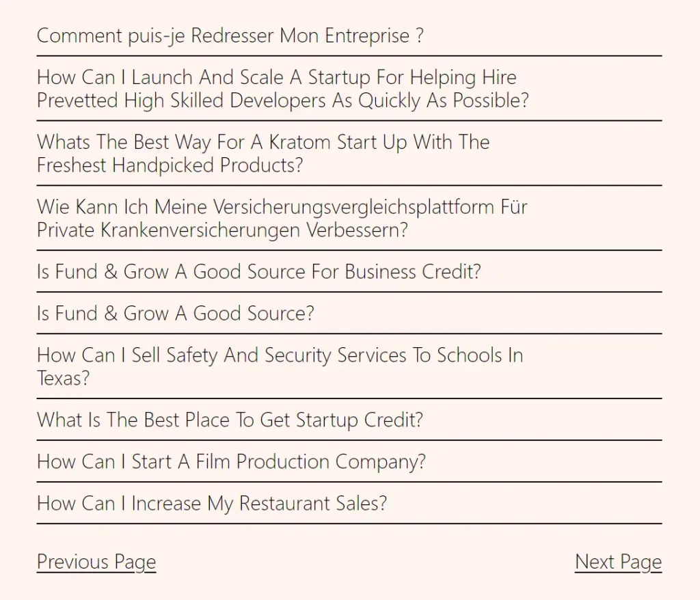Open the film production company question

231,462
